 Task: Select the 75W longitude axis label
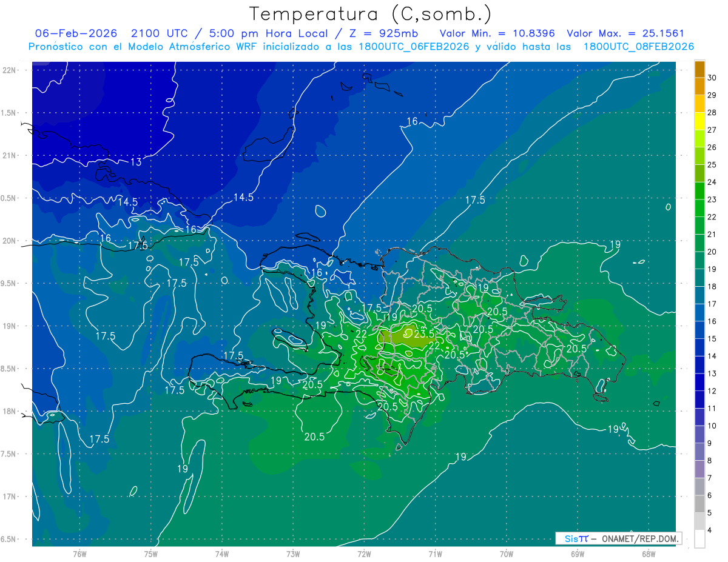[151, 554]
